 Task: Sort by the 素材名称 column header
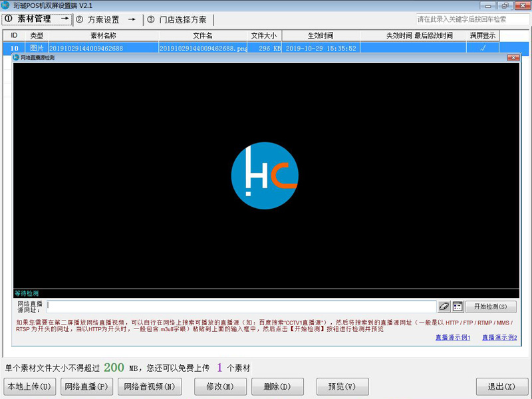click(104, 36)
